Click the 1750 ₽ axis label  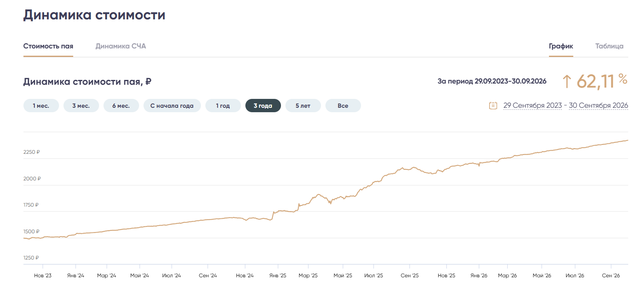tap(31, 205)
